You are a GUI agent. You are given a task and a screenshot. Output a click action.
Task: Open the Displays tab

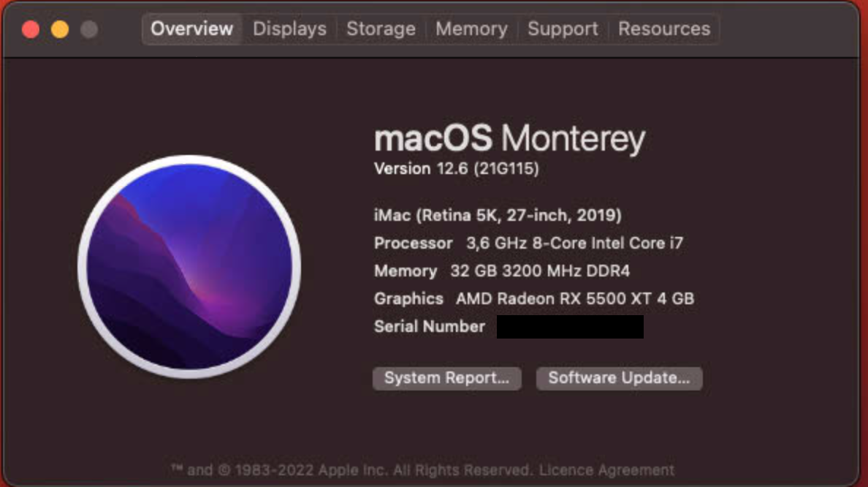click(289, 29)
